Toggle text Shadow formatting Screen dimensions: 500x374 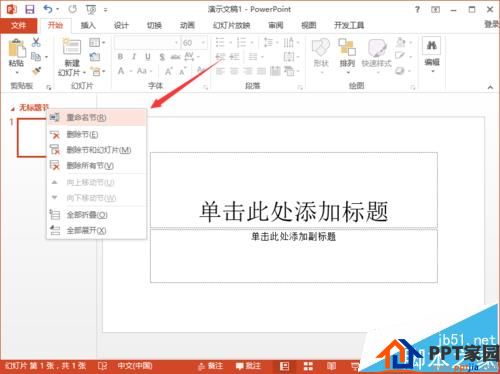pyautogui.click(x=162, y=57)
